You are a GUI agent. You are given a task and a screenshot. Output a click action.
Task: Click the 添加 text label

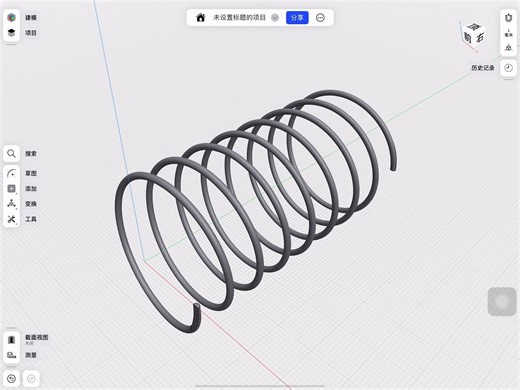tap(31, 189)
